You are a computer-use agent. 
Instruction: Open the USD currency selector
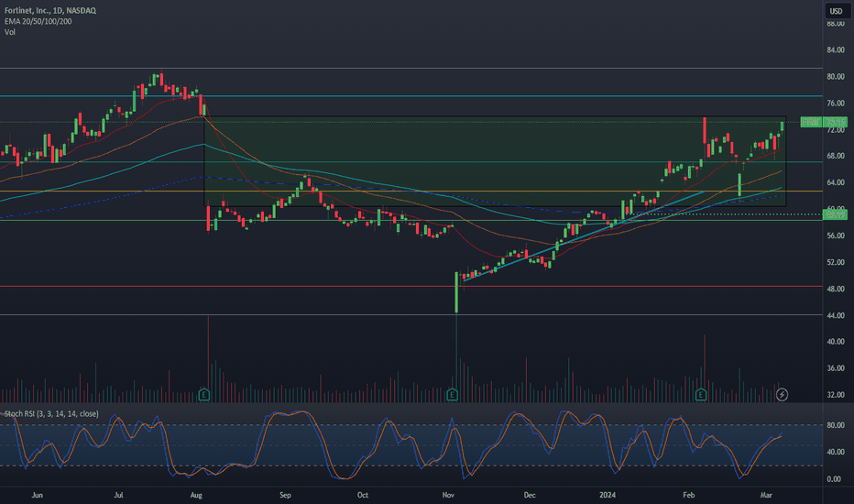[836, 11]
